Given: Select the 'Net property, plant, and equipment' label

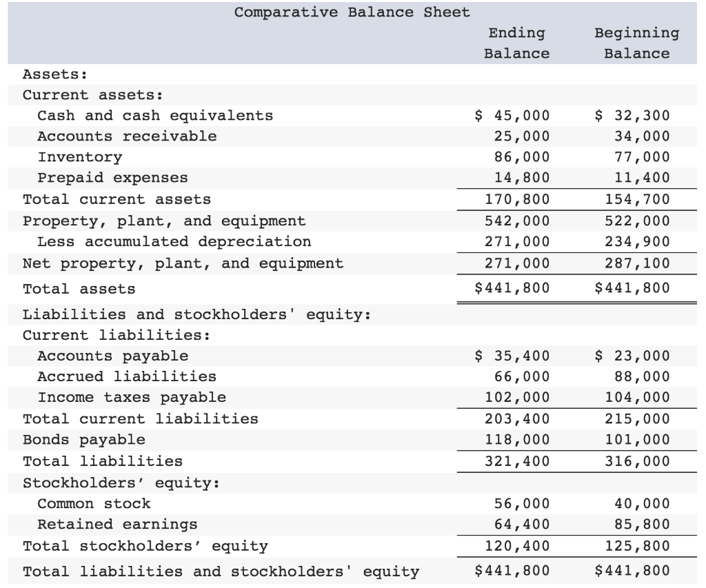Looking at the screenshot, I should point(183,263).
